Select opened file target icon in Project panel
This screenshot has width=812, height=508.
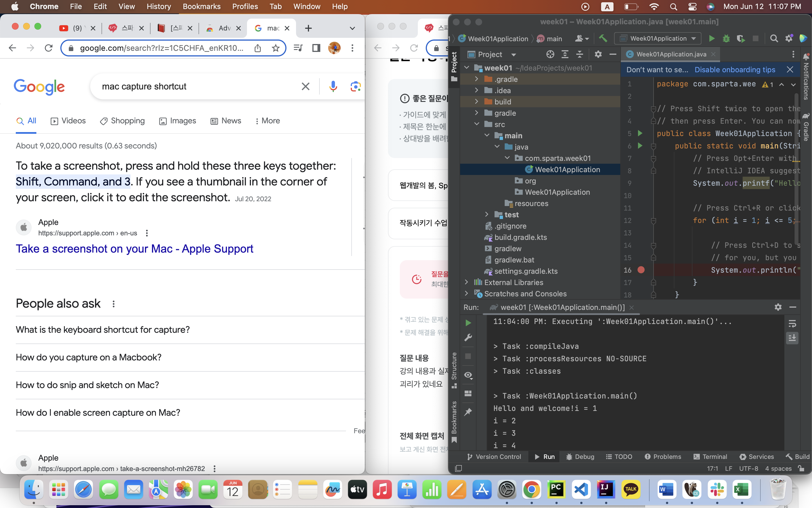click(550, 54)
